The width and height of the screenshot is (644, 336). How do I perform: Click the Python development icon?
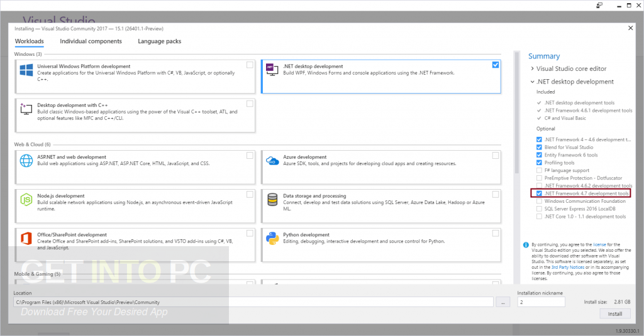point(272,239)
